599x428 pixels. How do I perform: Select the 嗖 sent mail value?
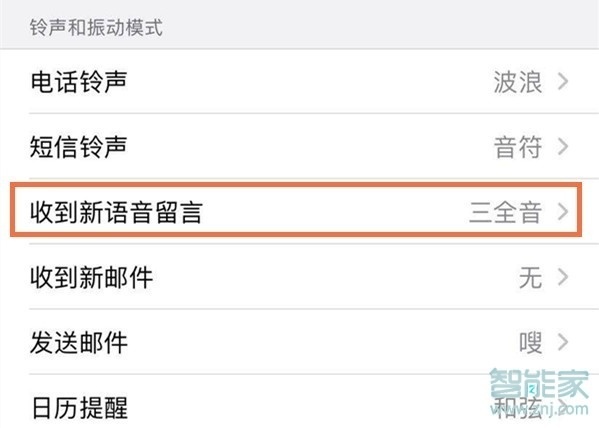coord(530,342)
